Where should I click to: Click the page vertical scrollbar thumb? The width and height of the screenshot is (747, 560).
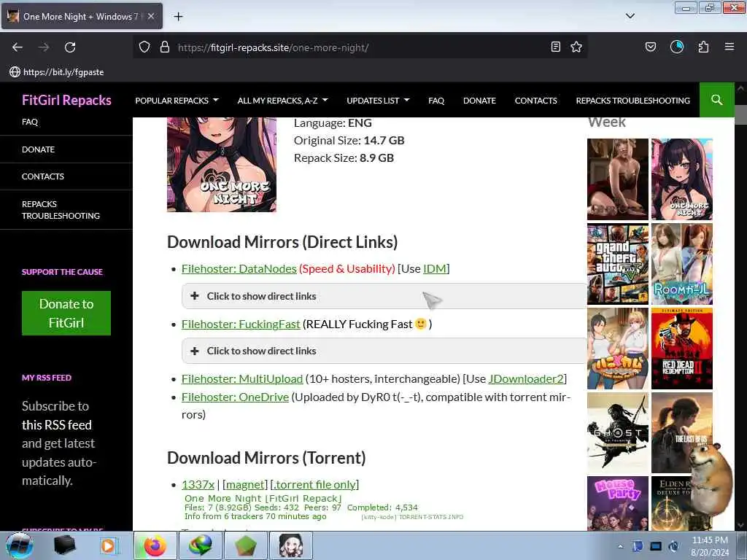coord(740,114)
